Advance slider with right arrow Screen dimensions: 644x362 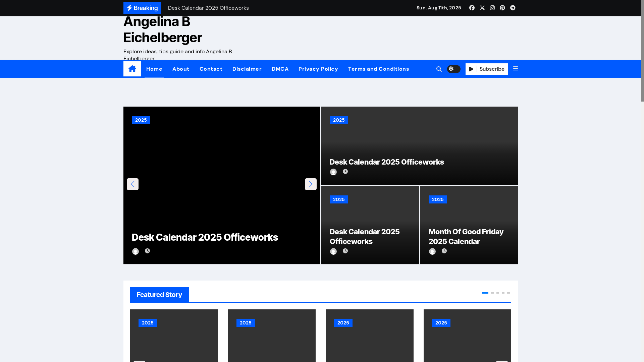coord(311,184)
